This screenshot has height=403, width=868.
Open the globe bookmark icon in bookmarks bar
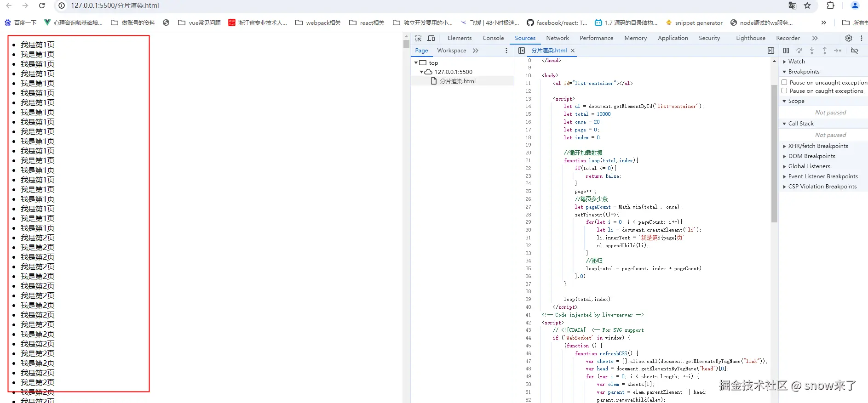tap(166, 23)
